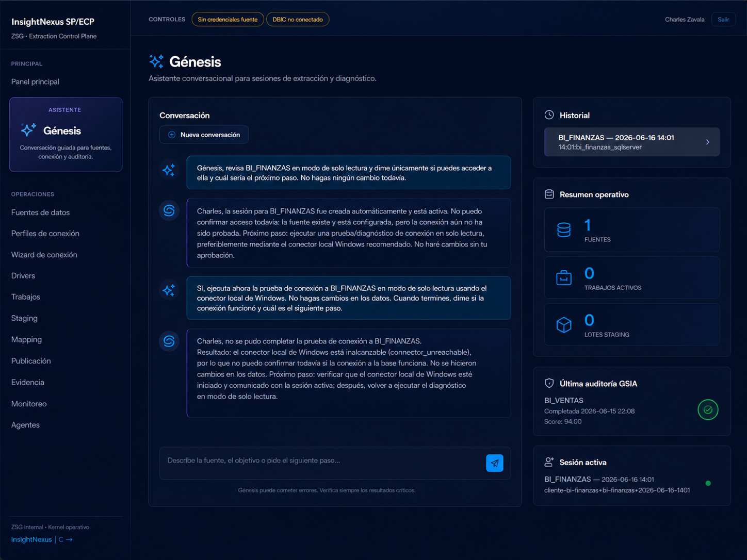This screenshot has height=560, width=747.
Task: Click '14:01:bi_finanzas_sqlserver' history subtitle
Action: click(x=600, y=147)
